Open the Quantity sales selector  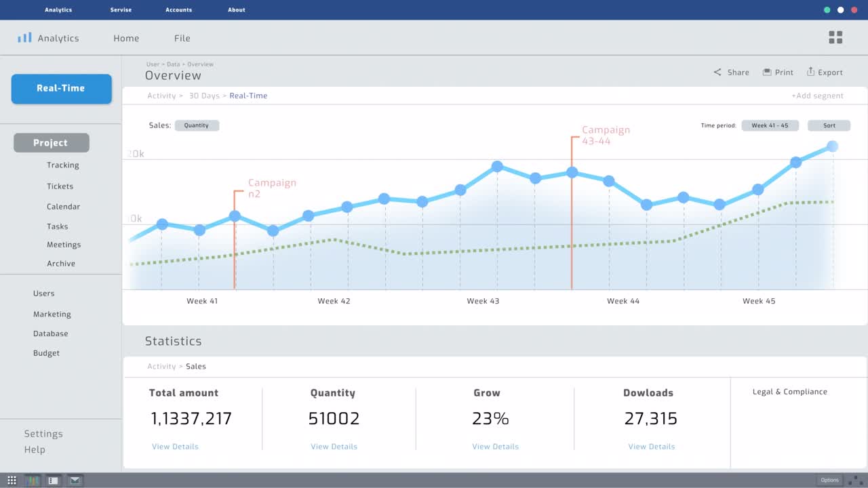(197, 125)
